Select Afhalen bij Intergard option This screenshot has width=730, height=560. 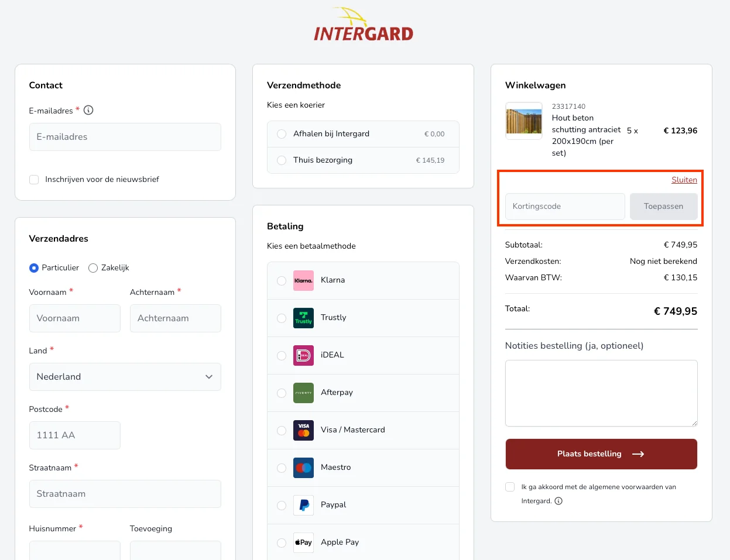(x=282, y=134)
